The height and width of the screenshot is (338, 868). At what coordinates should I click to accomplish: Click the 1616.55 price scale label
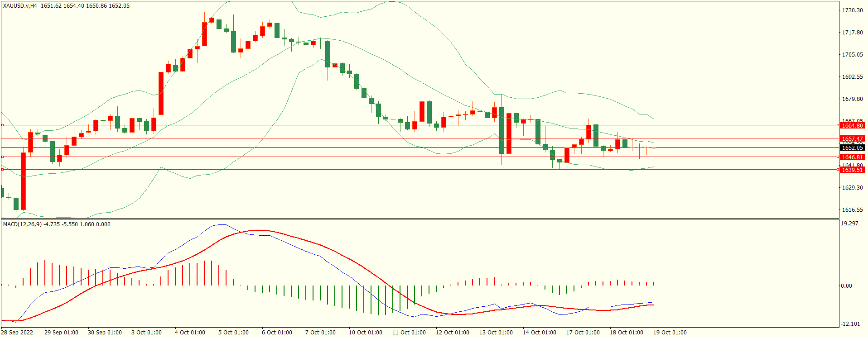coord(852,209)
